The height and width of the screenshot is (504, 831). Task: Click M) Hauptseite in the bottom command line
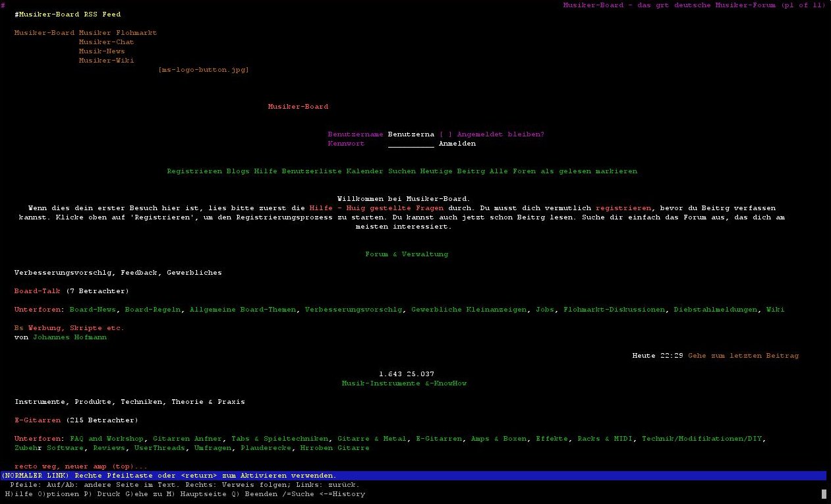(x=197, y=494)
